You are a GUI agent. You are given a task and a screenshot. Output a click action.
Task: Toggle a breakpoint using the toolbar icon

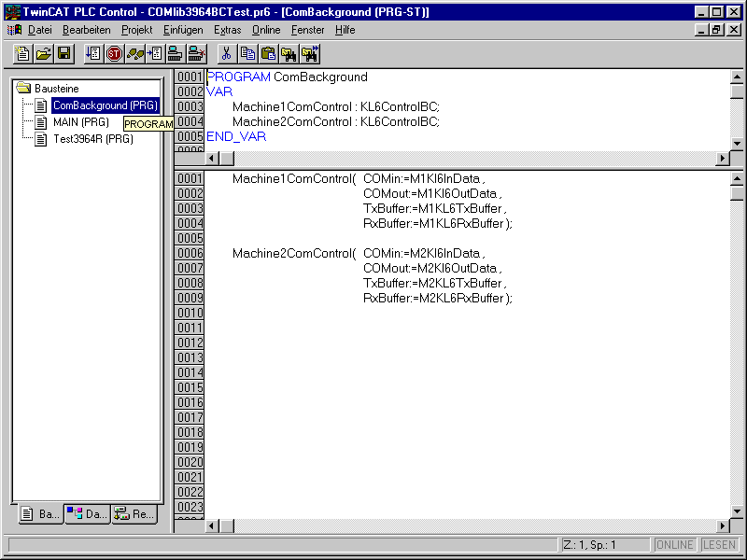tap(155, 54)
